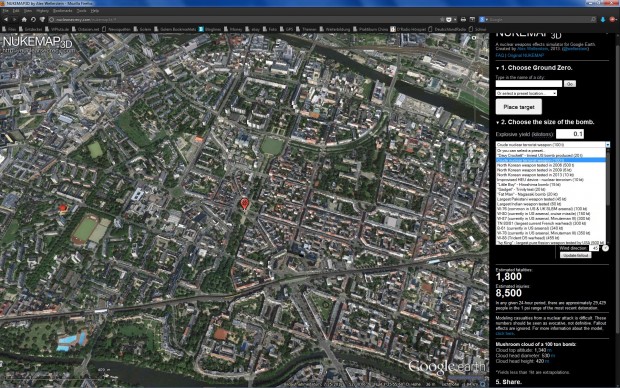Screen dimensions: 620x388
Task: Click the red ground zero marker on the map
Action: 244,204
